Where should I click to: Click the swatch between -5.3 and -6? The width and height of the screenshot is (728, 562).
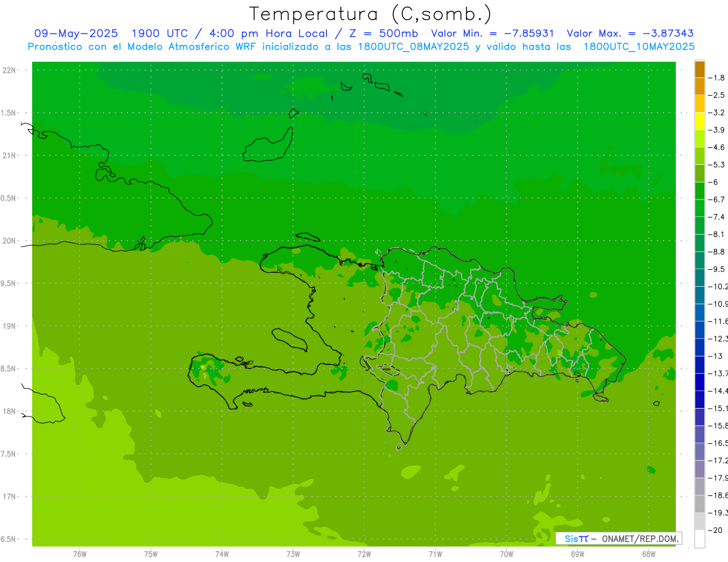pos(699,173)
